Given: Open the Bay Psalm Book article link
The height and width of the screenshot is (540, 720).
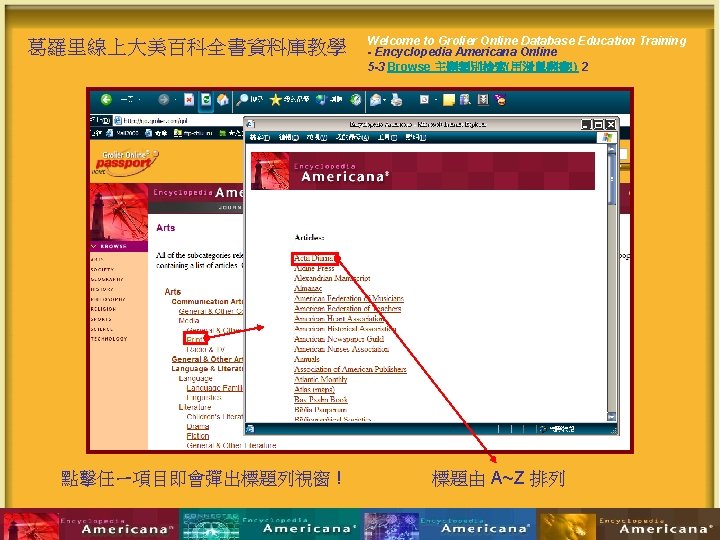Looking at the screenshot, I should click(x=321, y=399).
